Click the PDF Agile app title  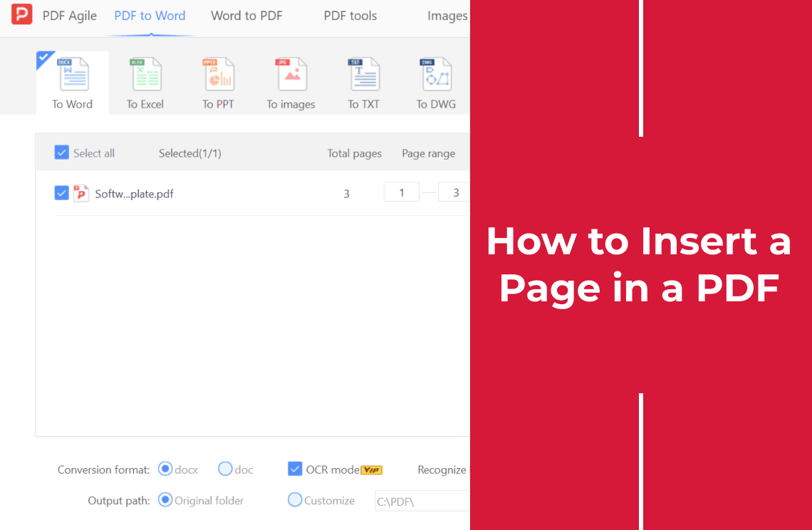click(x=69, y=16)
